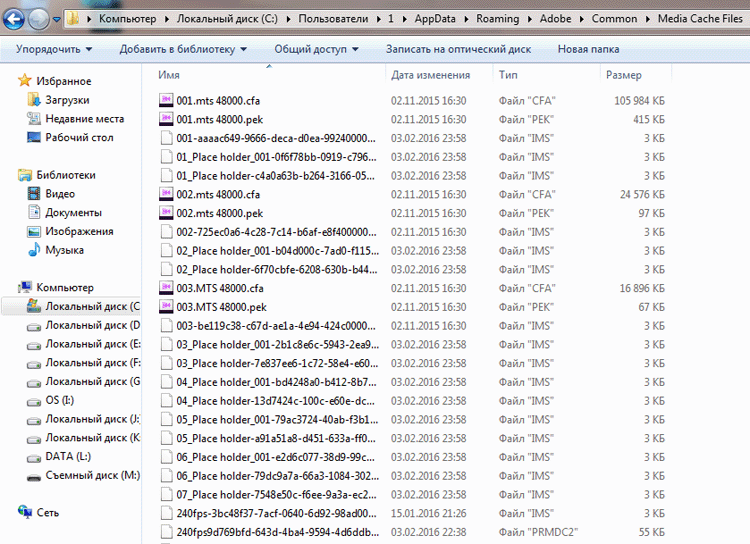Click the OS (I:) drive icon
The image size is (750, 544).
[x=34, y=402]
